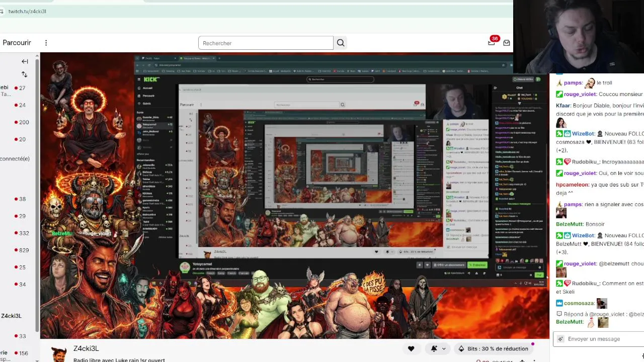The height and width of the screenshot is (362, 644).
Task: Select sidebar channel with 200 viewers
Action: point(21,122)
